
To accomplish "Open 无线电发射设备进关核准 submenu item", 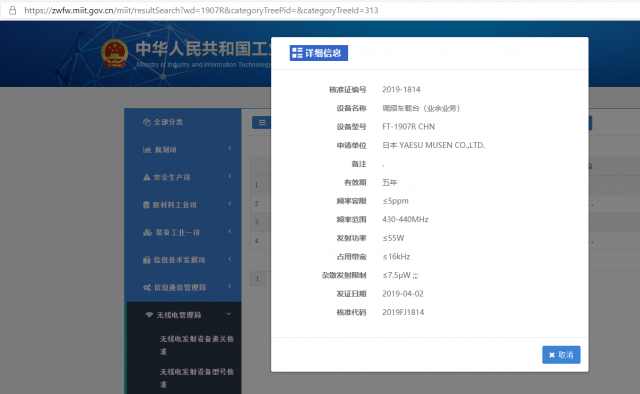I will point(197,345).
